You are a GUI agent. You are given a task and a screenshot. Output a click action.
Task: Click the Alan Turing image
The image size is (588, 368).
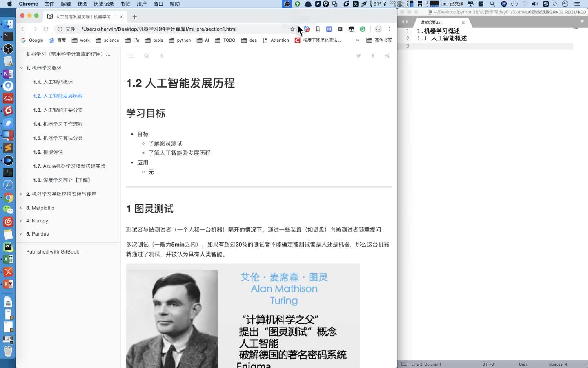tap(243, 316)
